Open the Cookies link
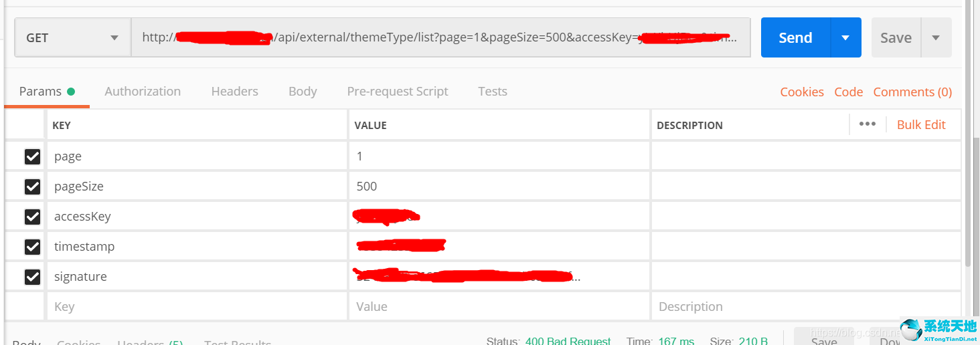This screenshot has width=980, height=345. tap(802, 92)
